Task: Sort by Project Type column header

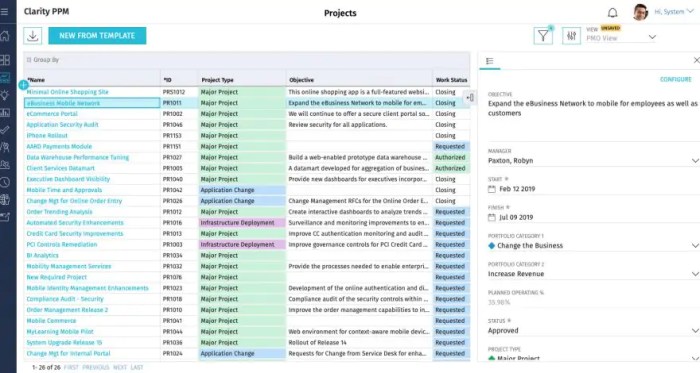Action: tap(217, 80)
